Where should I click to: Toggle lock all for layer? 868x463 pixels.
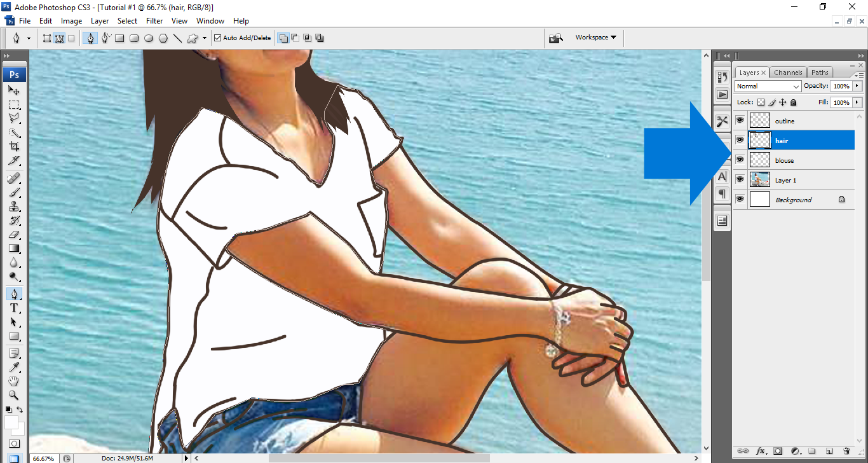[794, 102]
